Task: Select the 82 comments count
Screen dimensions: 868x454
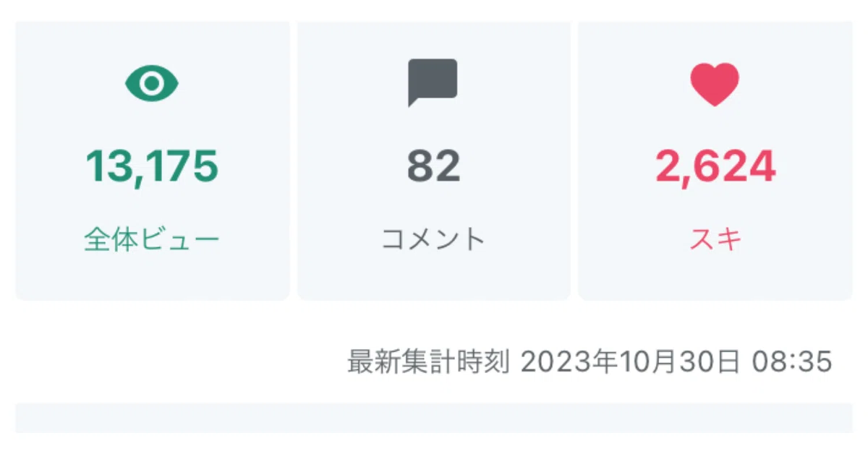Action: [433, 166]
